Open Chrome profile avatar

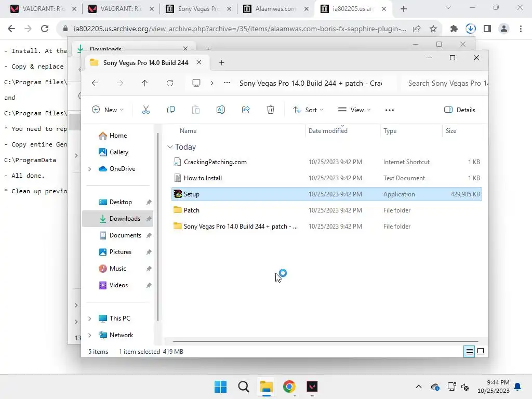click(x=504, y=29)
